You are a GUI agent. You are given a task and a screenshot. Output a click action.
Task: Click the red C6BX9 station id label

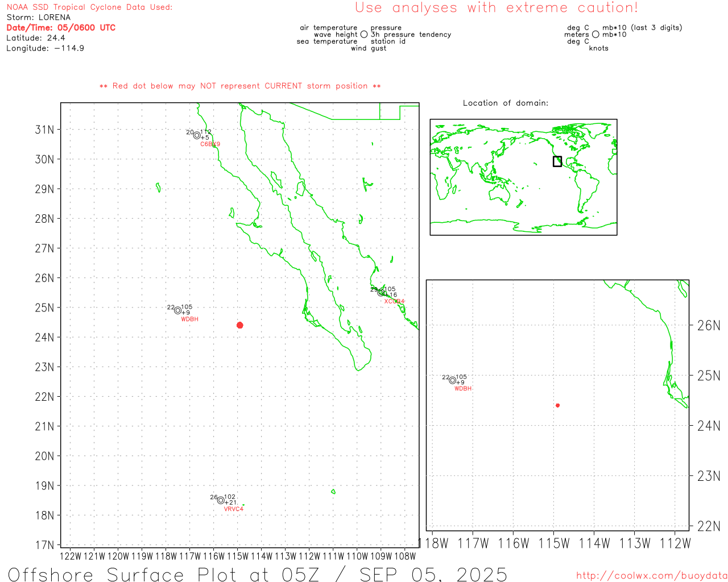click(210, 144)
